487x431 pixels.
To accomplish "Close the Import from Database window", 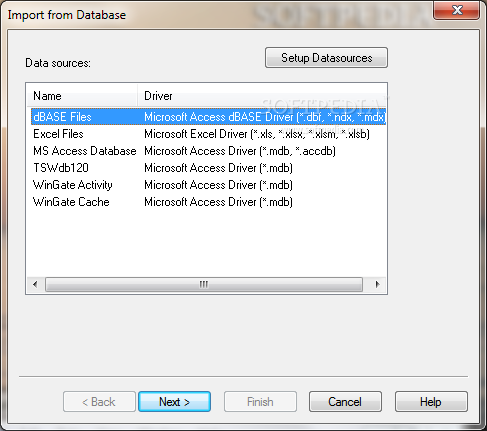I will [456, 10].
